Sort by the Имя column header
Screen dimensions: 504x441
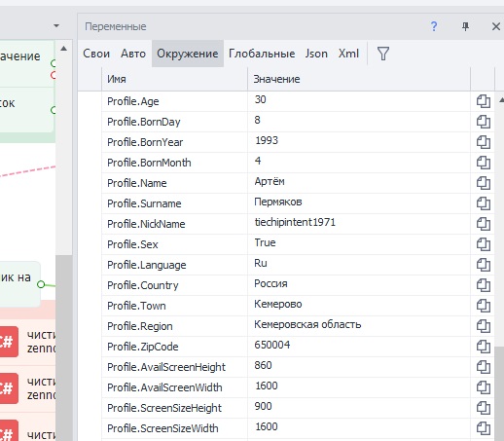point(174,79)
